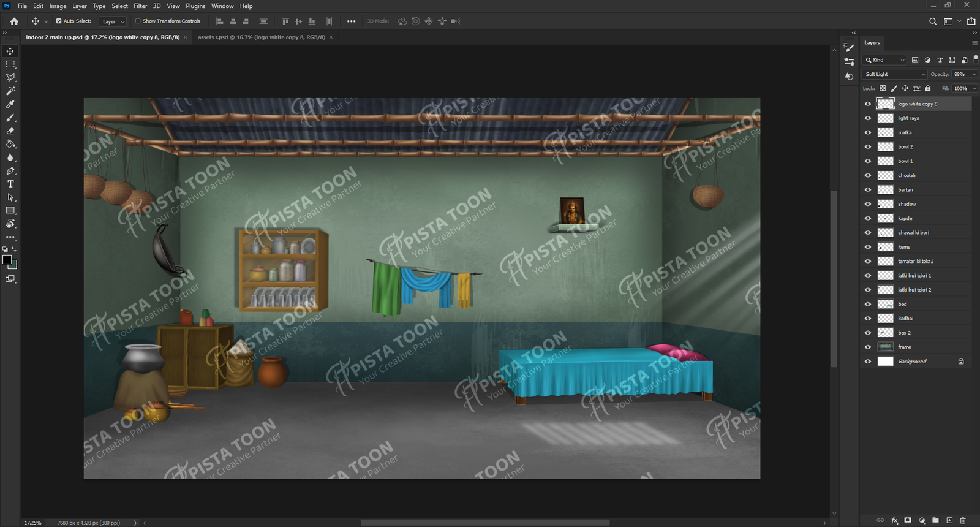The width and height of the screenshot is (980, 527).
Task: Select the Horizontal Type tool
Action: click(10, 184)
